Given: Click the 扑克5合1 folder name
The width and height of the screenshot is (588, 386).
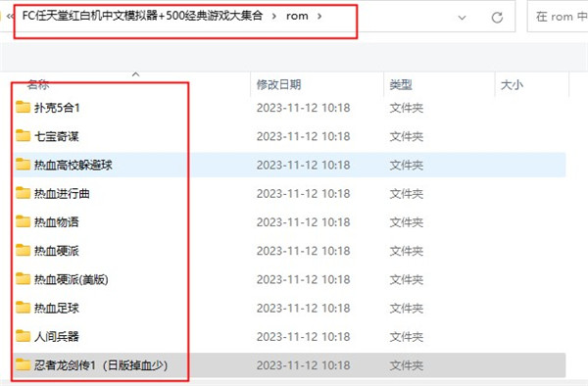Looking at the screenshot, I should coord(57,108).
